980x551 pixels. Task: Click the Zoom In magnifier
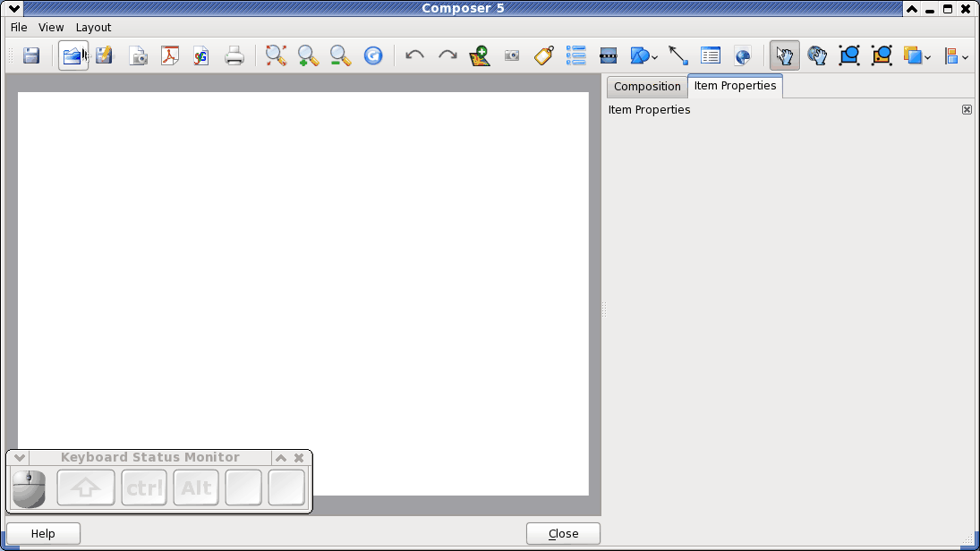tap(308, 55)
